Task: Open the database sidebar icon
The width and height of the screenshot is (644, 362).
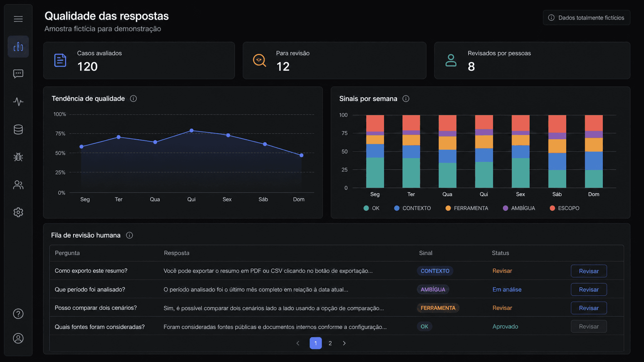Action: coord(18,129)
